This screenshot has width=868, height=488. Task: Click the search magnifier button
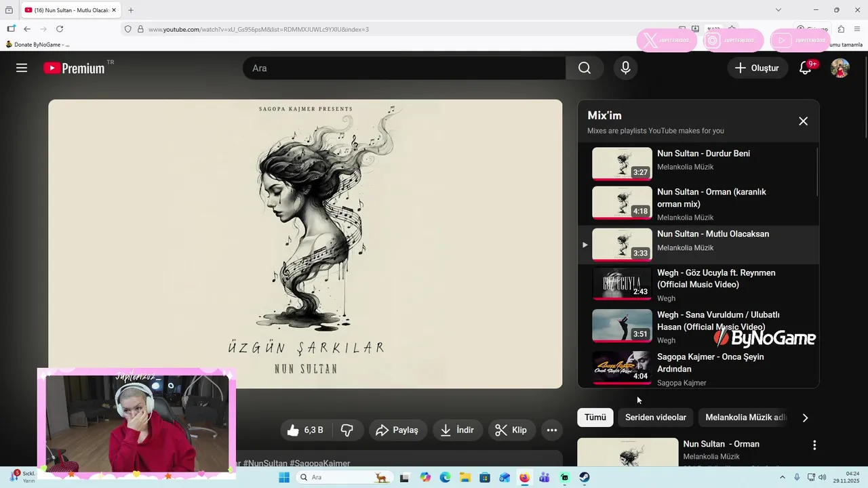585,68
